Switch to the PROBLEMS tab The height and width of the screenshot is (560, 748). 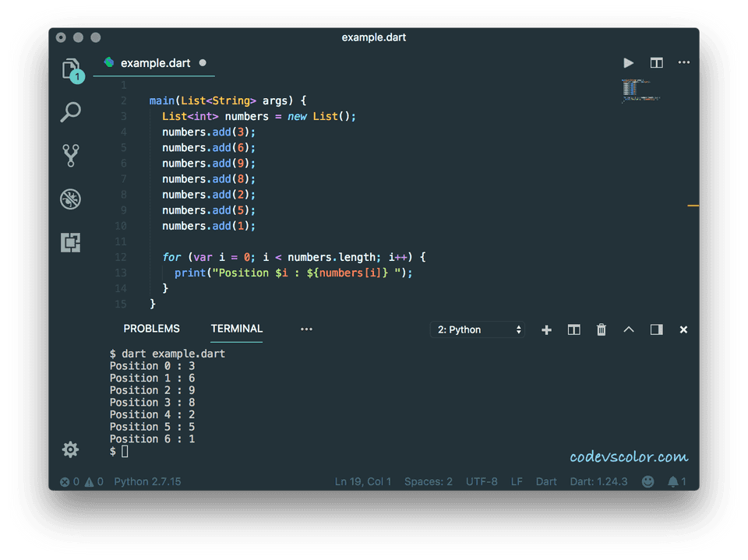tap(151, 329)
